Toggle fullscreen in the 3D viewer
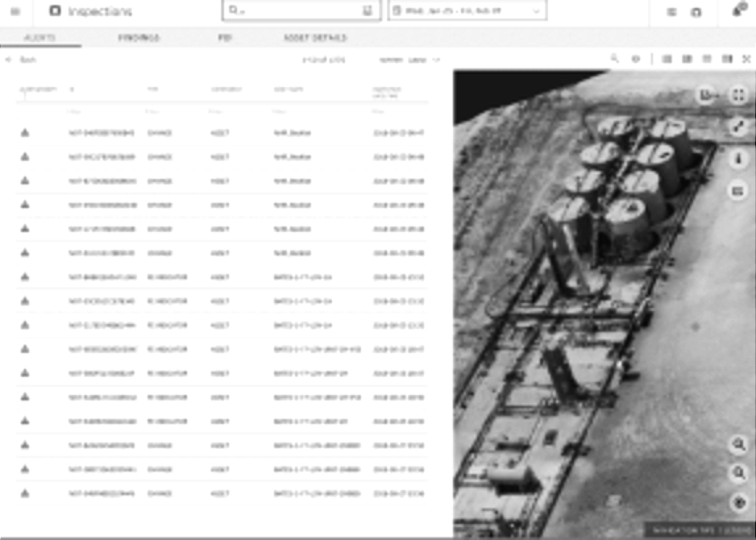Screen dimensions: 756x540 (738, 95)
